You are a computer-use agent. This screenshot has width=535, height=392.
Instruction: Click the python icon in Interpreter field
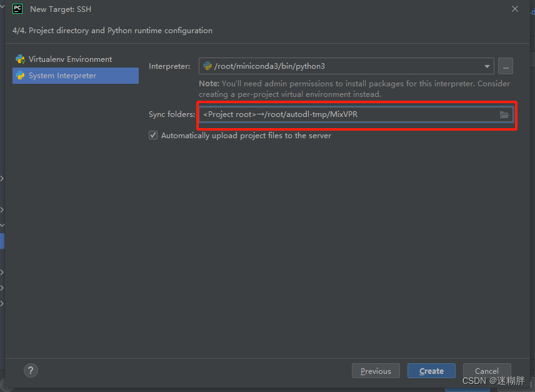pyautogui.click(x=207, y=66)
